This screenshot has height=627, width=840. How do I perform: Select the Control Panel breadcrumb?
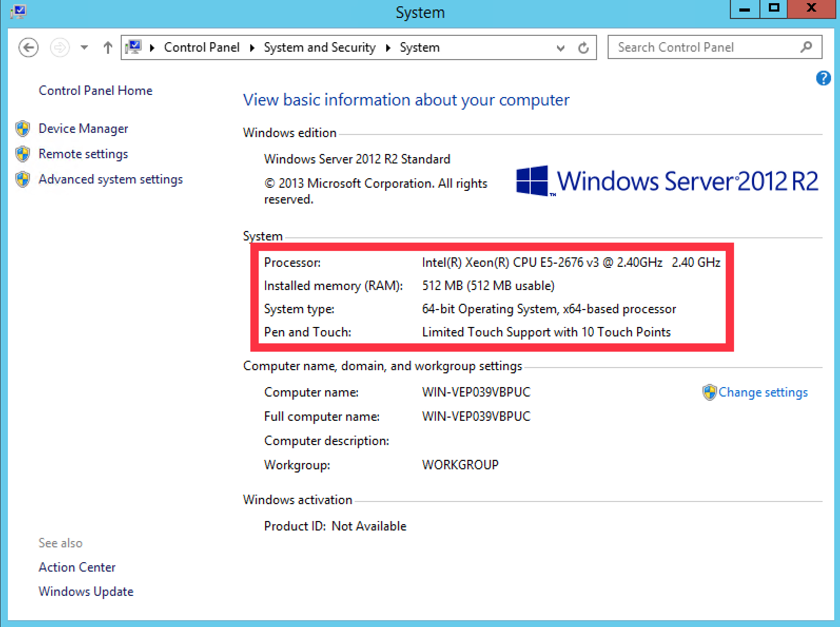pyautogui.click(x=202, y=47)
